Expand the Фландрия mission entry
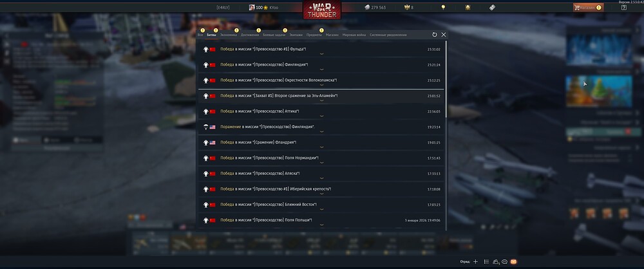644x269 pixels. (x=321, y=143)
